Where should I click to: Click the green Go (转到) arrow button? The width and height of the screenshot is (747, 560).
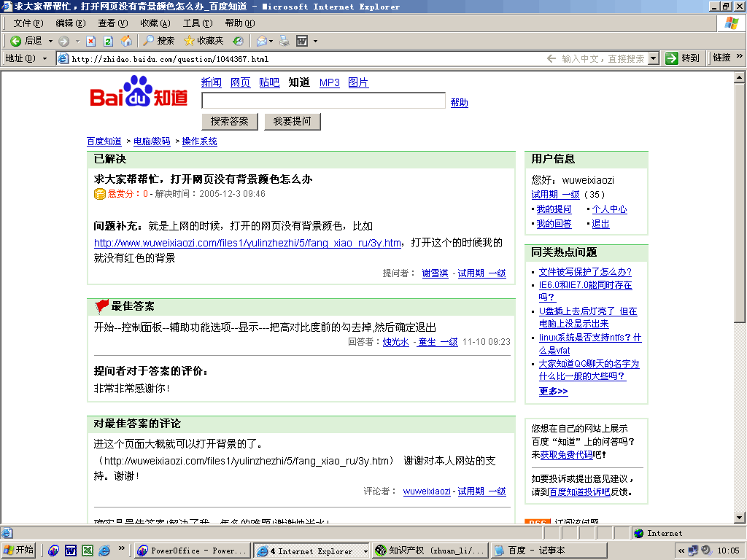click(682, 58)
